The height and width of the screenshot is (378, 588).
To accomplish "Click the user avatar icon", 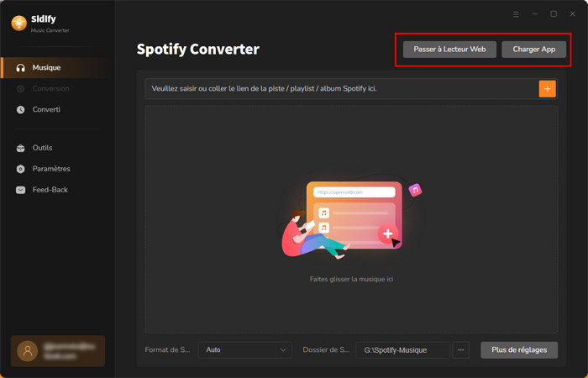I will [29, 351].
